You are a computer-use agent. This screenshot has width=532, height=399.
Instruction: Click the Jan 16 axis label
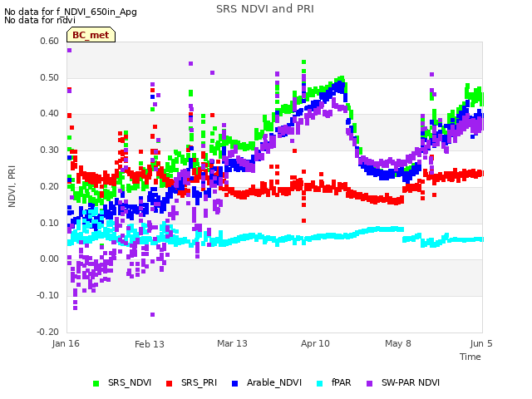point(66,343)
